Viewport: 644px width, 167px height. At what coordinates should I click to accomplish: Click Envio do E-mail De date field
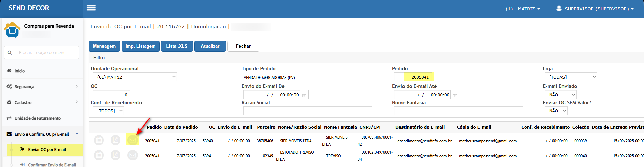(272, 95)
